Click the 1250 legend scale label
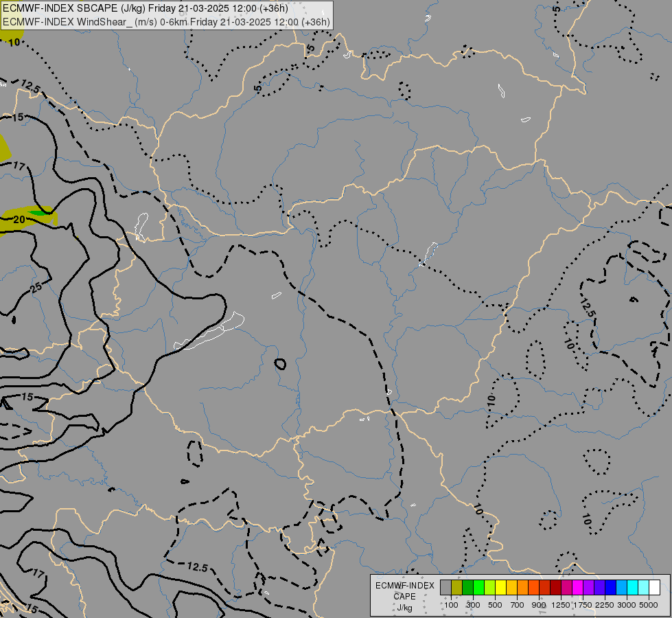Image resolution: width=672 pixels, height=618 pixels. point(561,605)
